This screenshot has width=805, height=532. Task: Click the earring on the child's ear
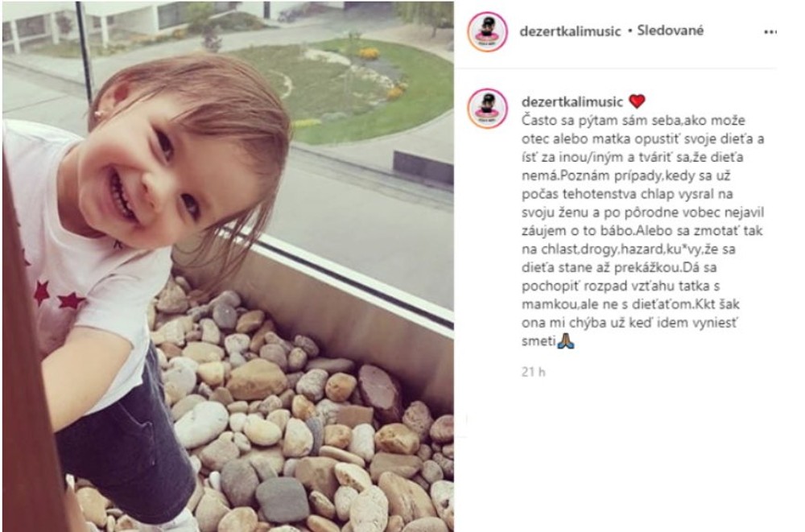pyautogui.click(x=97, y=114)
